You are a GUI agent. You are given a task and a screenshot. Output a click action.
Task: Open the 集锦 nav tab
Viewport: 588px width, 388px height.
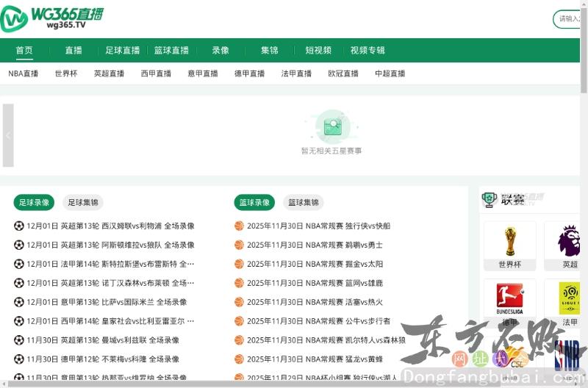click(x=270, y=50)
